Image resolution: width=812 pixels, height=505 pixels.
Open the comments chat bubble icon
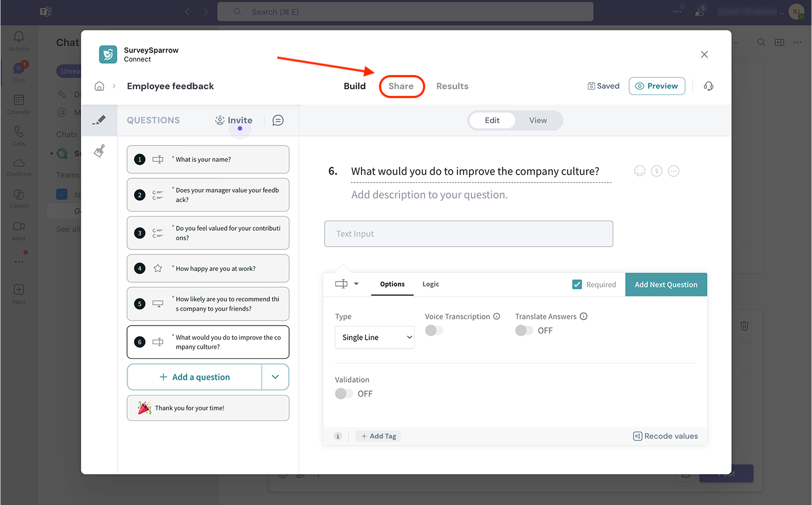click(278, 120)
